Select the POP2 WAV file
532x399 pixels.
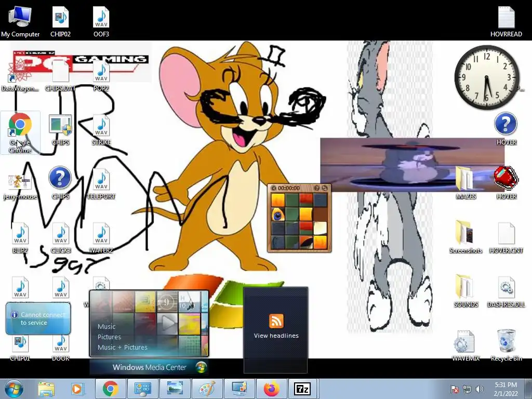[101, 75]
